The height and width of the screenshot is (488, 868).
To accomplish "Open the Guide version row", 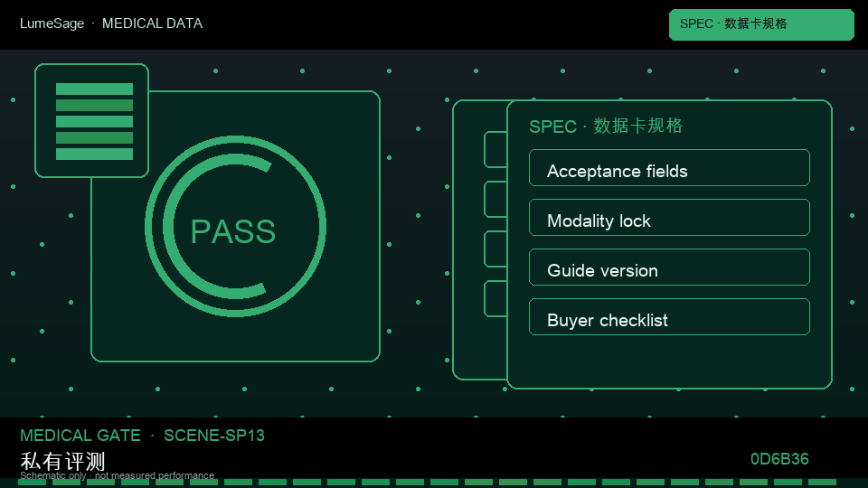I will click(669, 267).
